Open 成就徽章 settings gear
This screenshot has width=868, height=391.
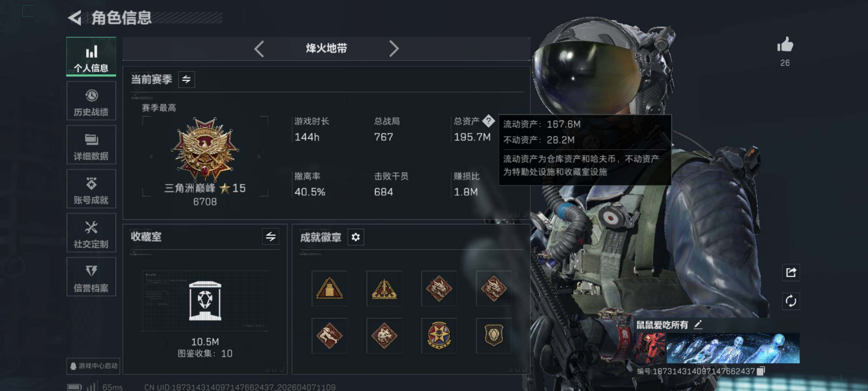tap(356, 237)
